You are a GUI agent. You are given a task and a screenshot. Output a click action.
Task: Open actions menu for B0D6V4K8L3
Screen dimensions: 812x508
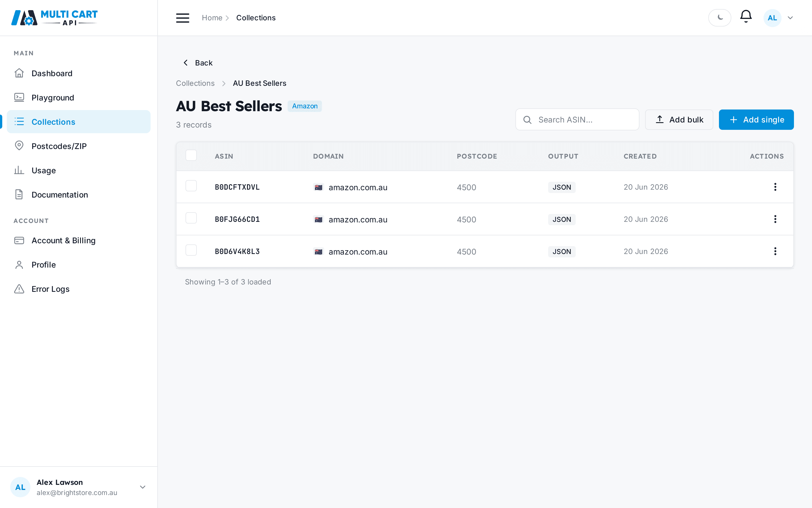[x=775, y=251]
